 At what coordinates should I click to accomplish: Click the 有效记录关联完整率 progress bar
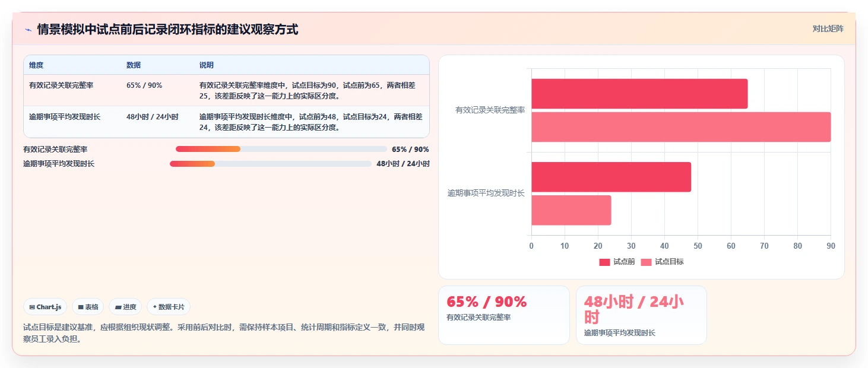(281, 149)
